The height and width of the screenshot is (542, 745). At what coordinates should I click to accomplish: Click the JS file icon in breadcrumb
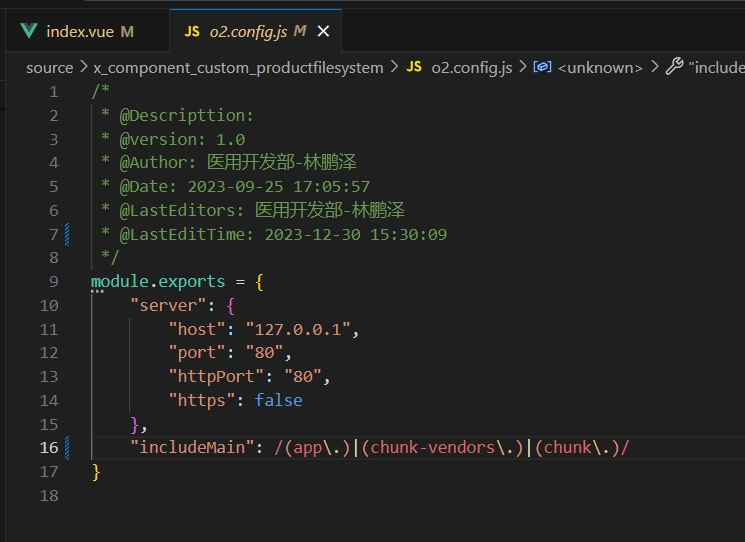pyautogui.click(x=414, y=67)
